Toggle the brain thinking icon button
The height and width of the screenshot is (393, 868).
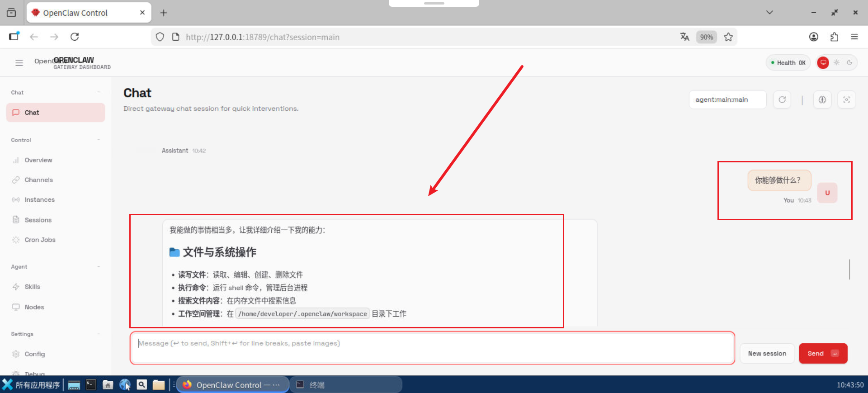822,99
